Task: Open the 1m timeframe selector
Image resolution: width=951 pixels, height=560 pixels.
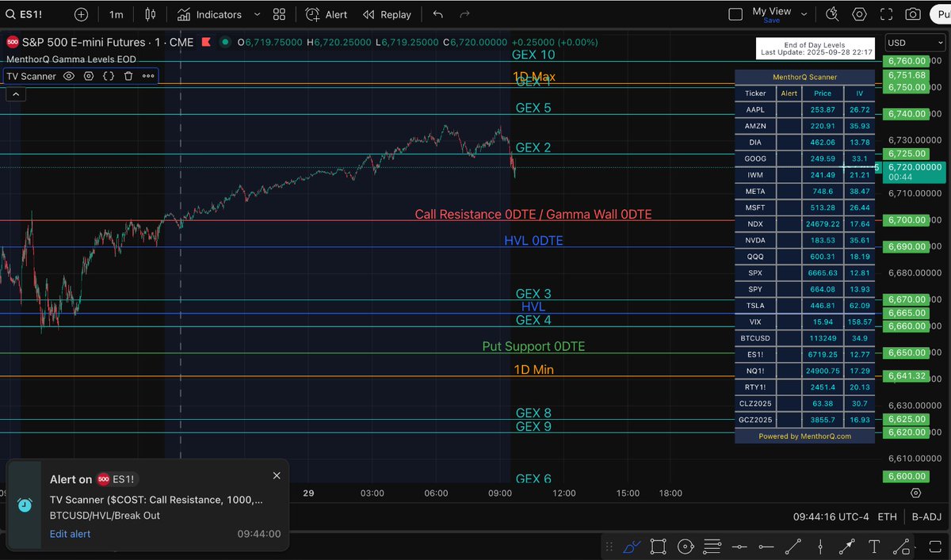Action: pos(116,14)
